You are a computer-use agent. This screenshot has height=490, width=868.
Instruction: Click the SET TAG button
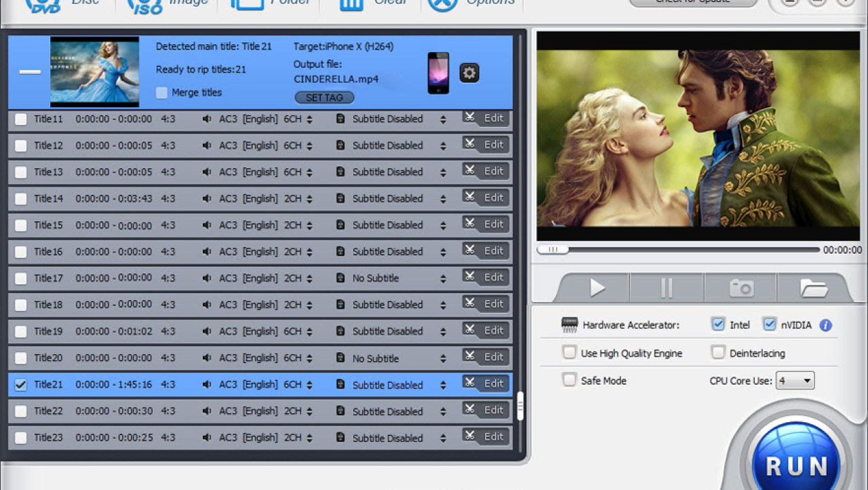tap(324, 98)
